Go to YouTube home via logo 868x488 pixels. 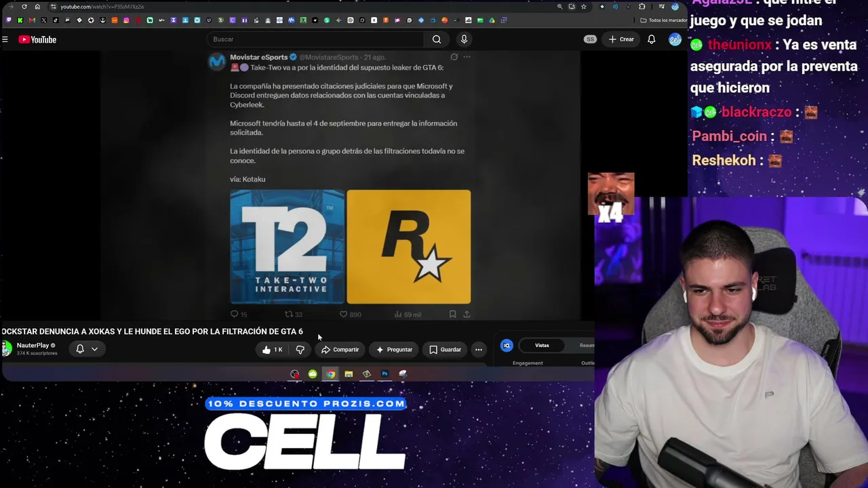[x=37, y=39]
